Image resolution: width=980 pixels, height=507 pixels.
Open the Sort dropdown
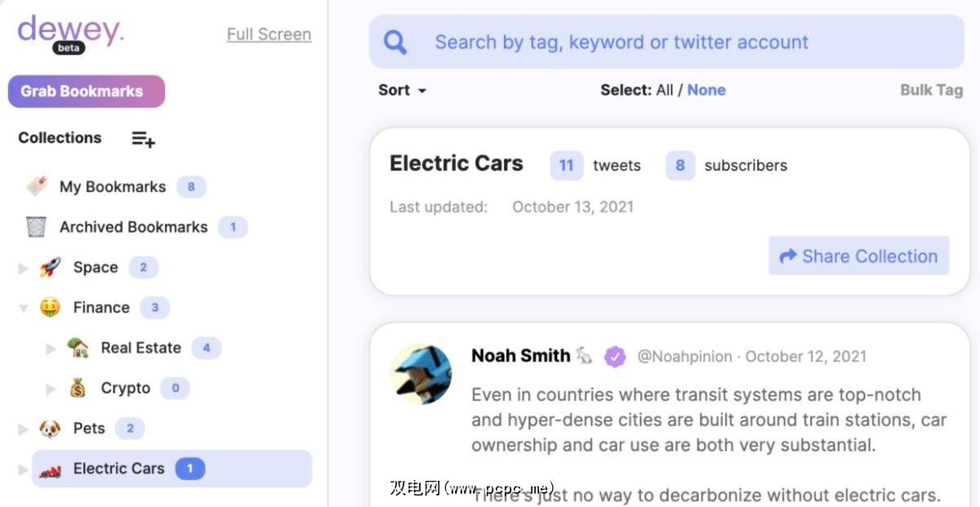pyautogui.click(x=402, y=91)
